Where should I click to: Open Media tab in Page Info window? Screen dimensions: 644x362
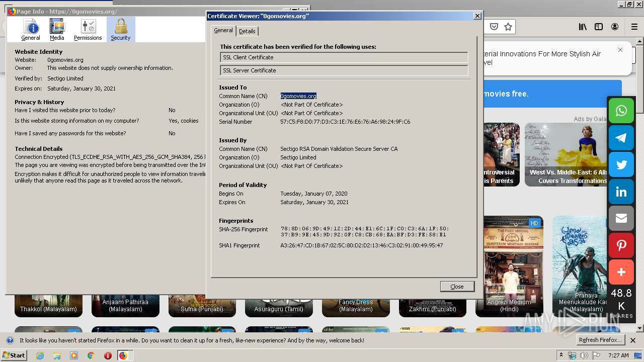[57, 30]
